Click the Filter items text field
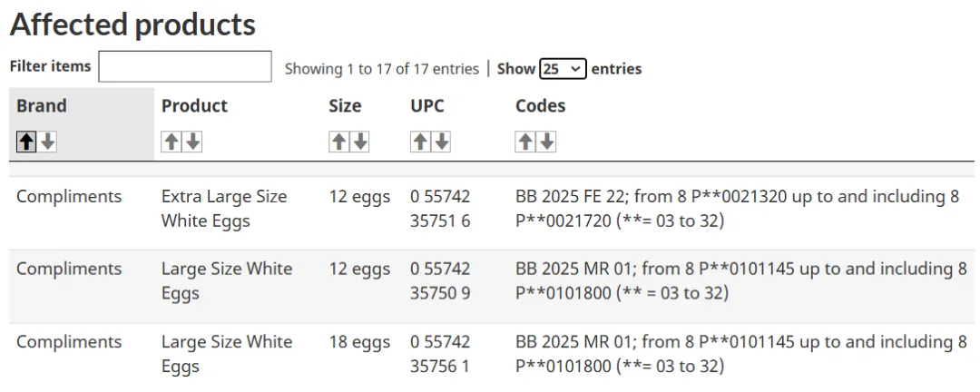 185,67
